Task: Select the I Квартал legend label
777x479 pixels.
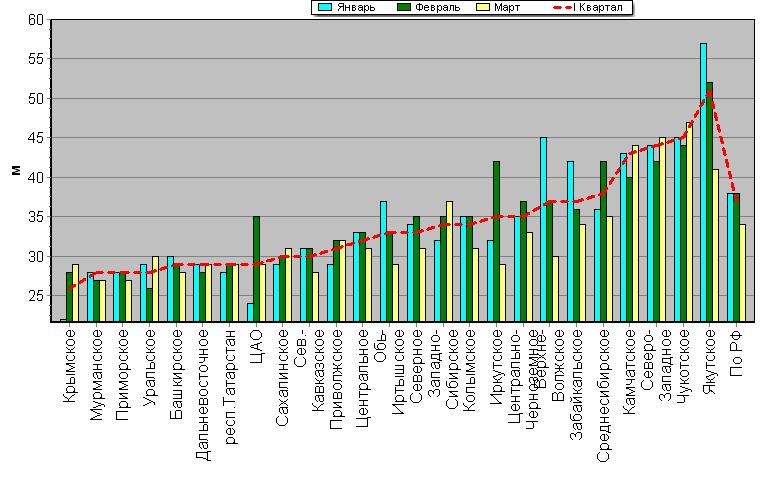Action: (x=598, y=7)
